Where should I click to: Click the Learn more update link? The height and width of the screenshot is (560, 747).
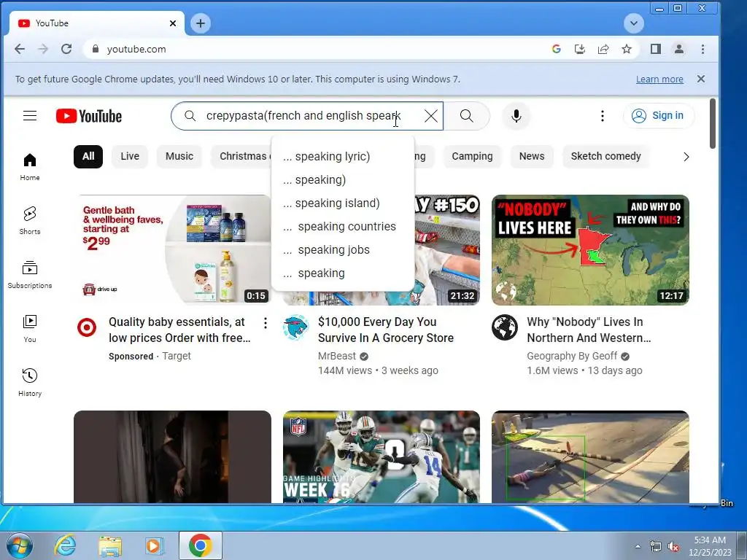(x=659, y=79)
